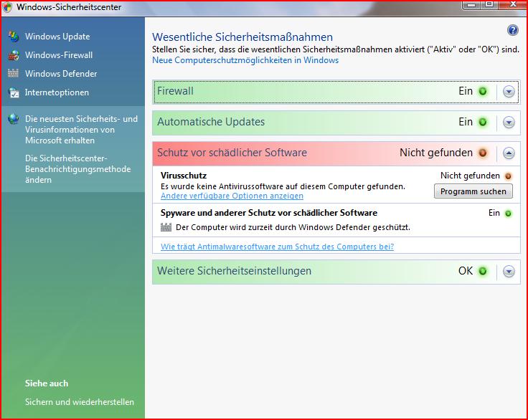Screen dimensions: 528x420
Task: Click 'Es wurde keine Antivirussoftware' message text
Action: click(x=283, y=186)
